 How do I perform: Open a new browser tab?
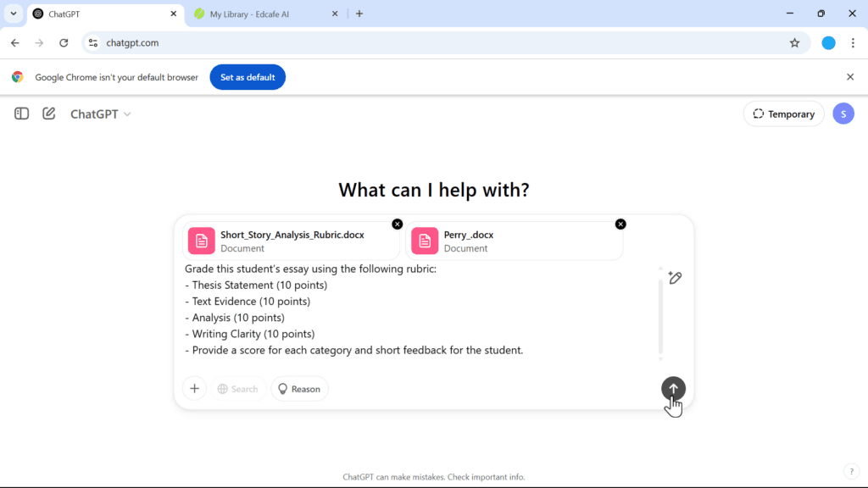(359, 14)
